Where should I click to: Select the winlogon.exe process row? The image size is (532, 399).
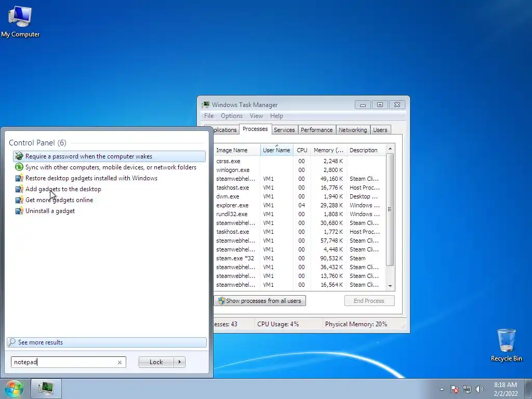pyautogui.click(x=300, y=170)
